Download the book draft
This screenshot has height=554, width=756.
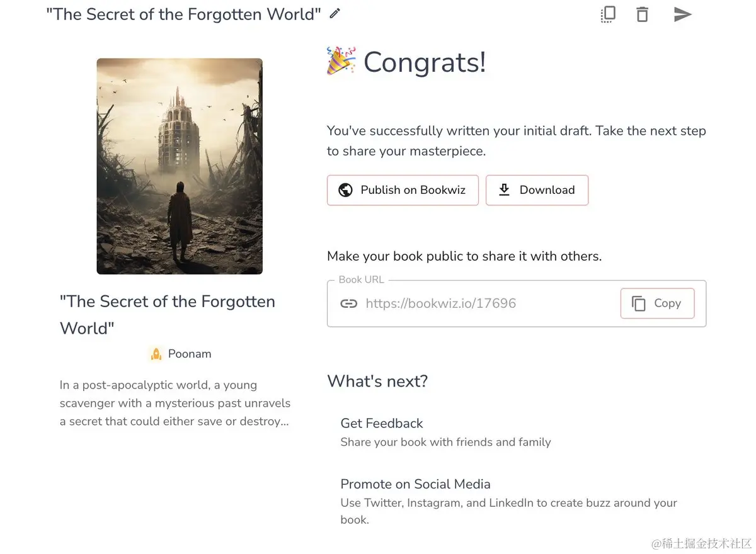point(537,190)
